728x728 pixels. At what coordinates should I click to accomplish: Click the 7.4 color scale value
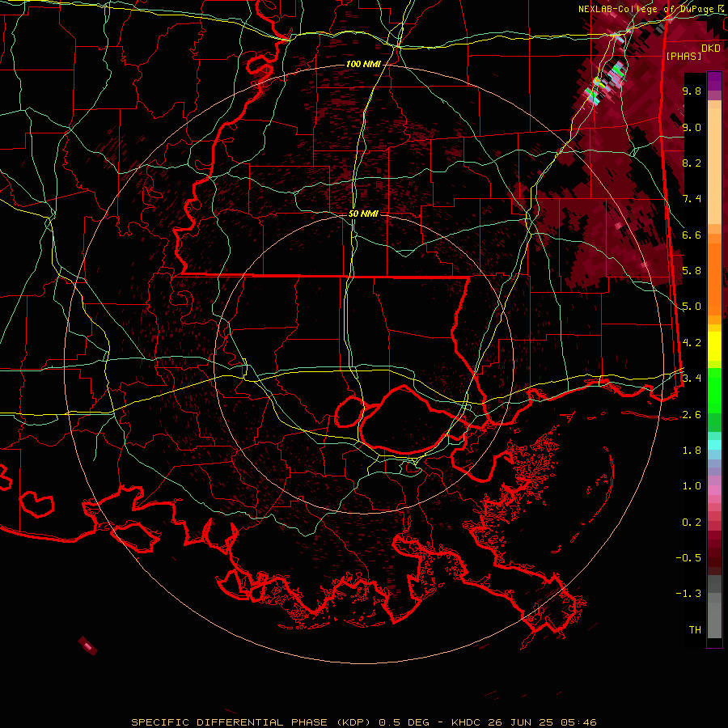692,199
